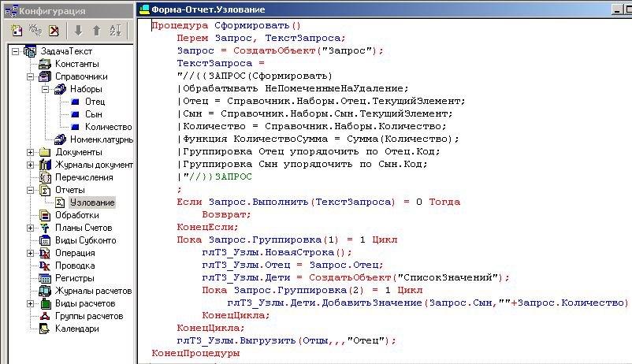Click the blue icon next to Отец
This screenshot has width=632, height=364.
[x=75, y=102]
